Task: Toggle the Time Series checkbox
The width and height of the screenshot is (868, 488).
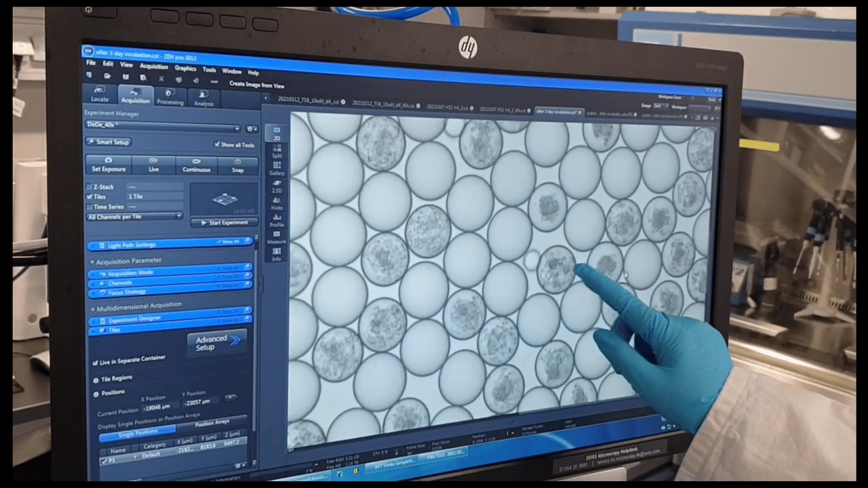Action: pos(89,206)
